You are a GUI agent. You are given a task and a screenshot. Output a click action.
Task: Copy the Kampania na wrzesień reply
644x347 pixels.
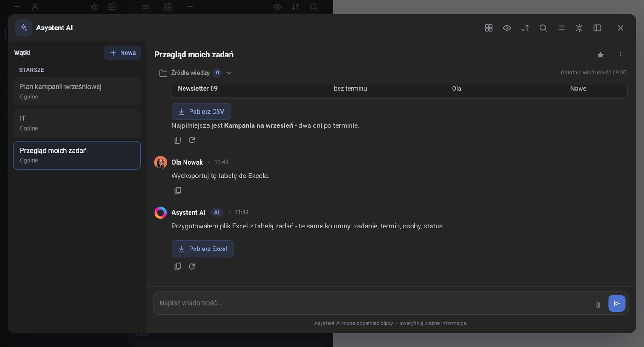[178, 140]
